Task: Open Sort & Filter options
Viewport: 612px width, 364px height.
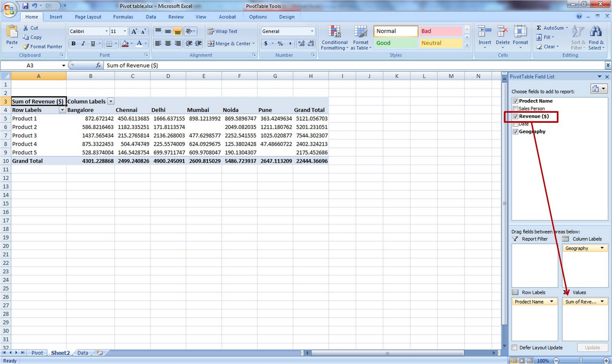Action: 578,37
